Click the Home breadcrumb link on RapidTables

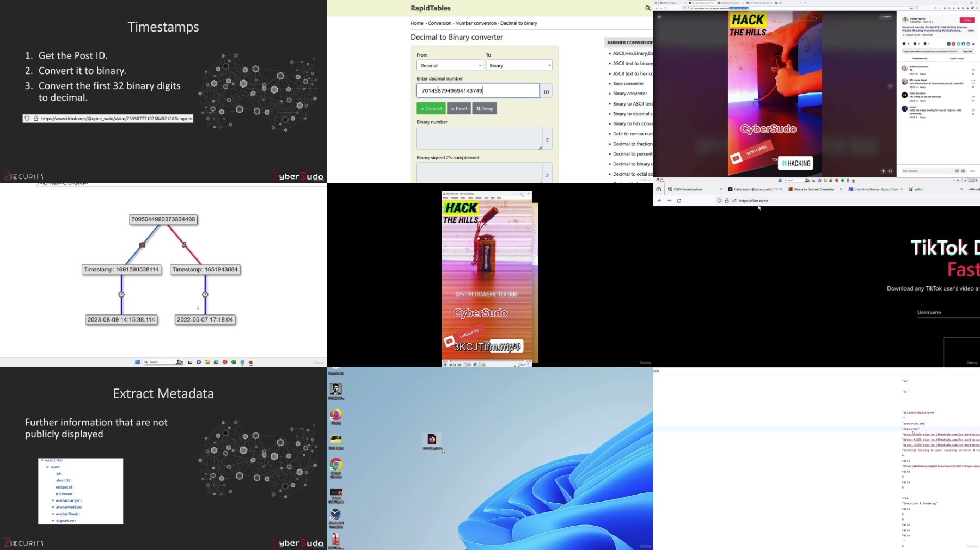point(417,23)
